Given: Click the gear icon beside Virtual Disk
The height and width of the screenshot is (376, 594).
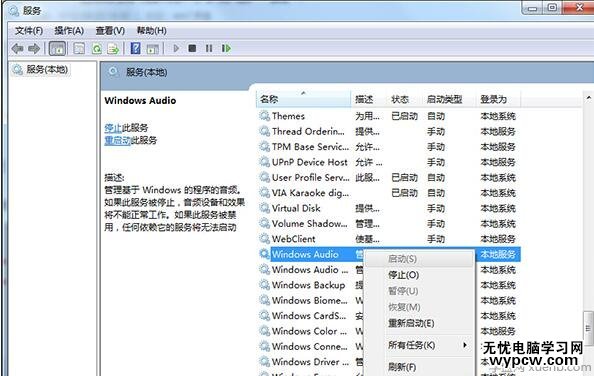Looking at the screenshot, I should point(264,208).
